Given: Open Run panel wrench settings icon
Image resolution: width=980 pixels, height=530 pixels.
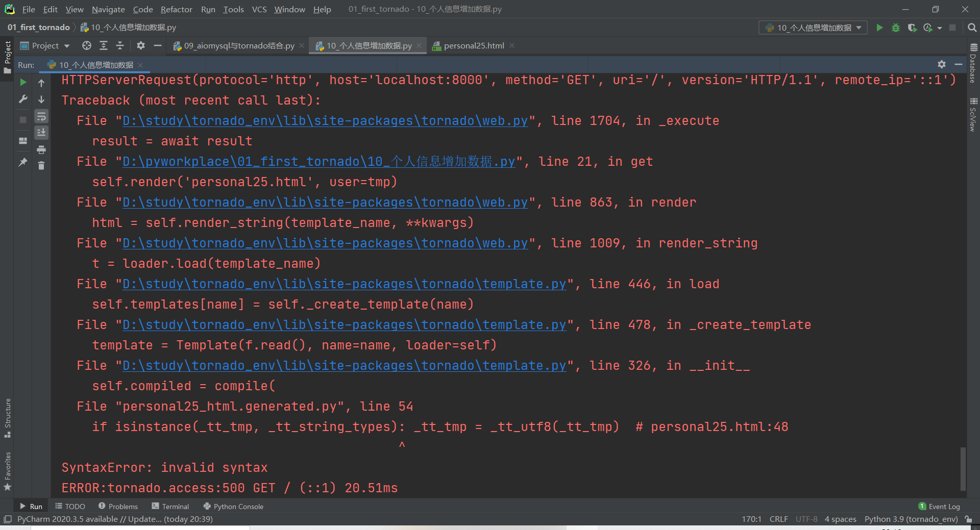Looking at the screenshot, I should coord(23,99).
